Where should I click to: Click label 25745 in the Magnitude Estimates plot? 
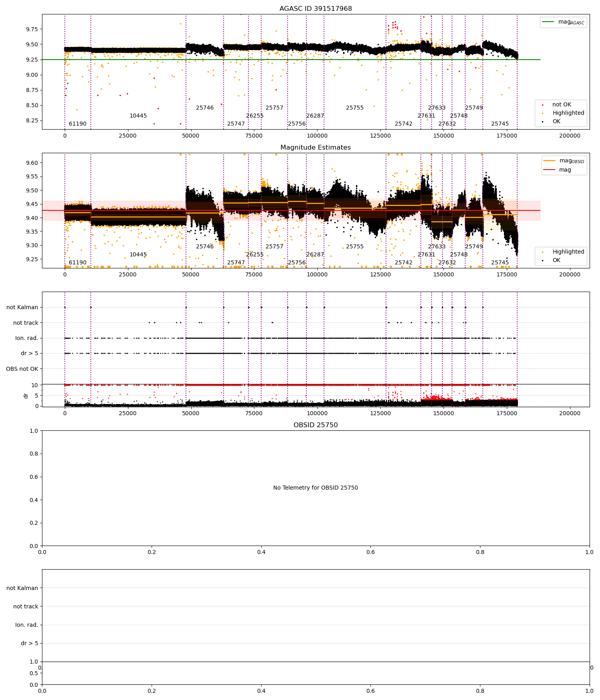pos(500,263)
